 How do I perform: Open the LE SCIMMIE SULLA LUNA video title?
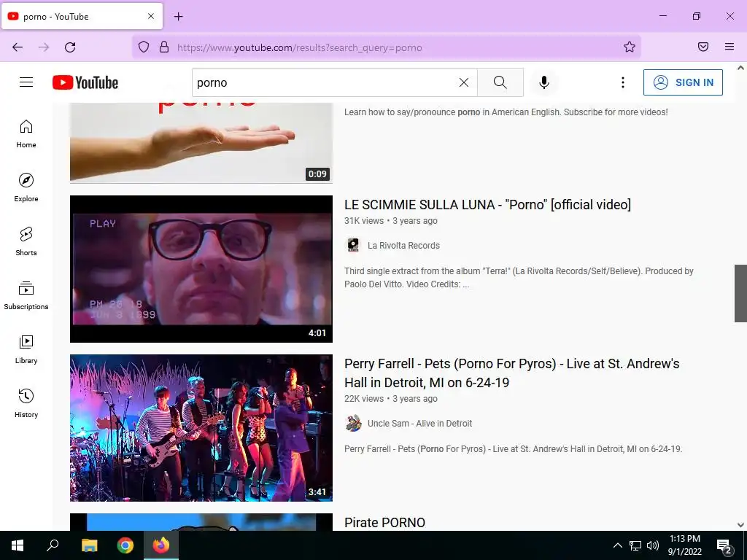tap(487, 205)
